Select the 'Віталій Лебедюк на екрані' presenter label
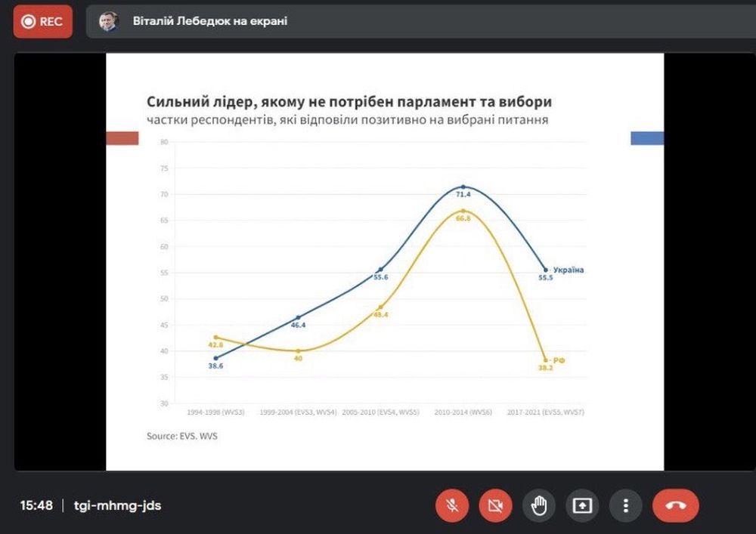Screen dimensions: 756x534 (x=210, y=22)
